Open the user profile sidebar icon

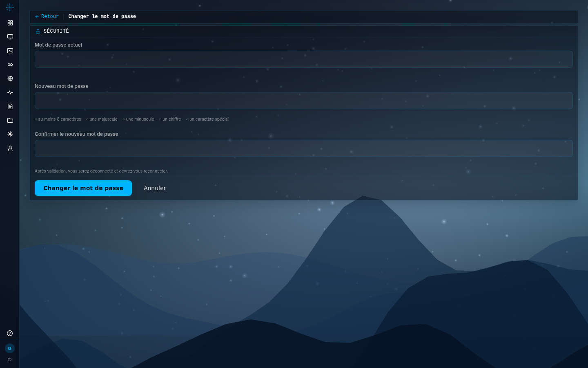[x=10, y=148]
